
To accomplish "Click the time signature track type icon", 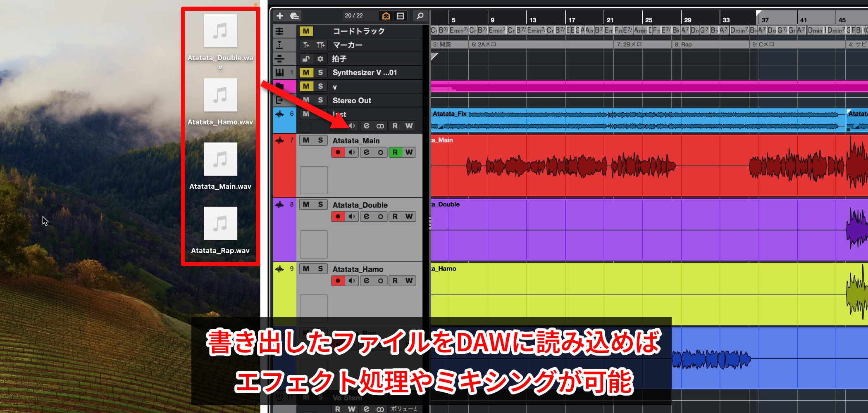I will [x=279, y=59].
